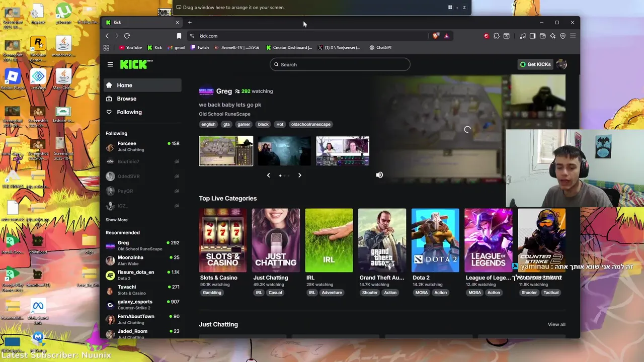Open the uTorrent desktop shortcut
Screen dimensions: 644x362
[63, 14]
